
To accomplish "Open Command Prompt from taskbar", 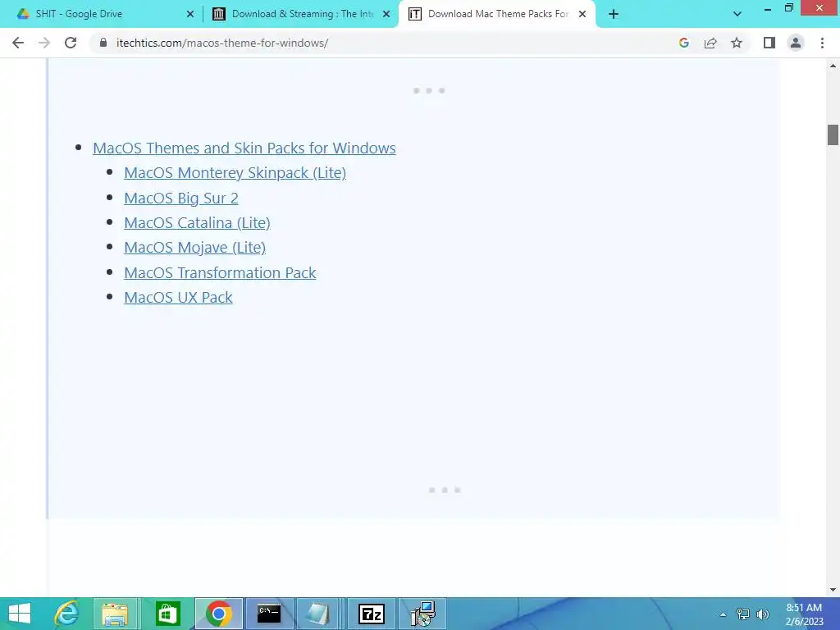I will pos(269,614).
